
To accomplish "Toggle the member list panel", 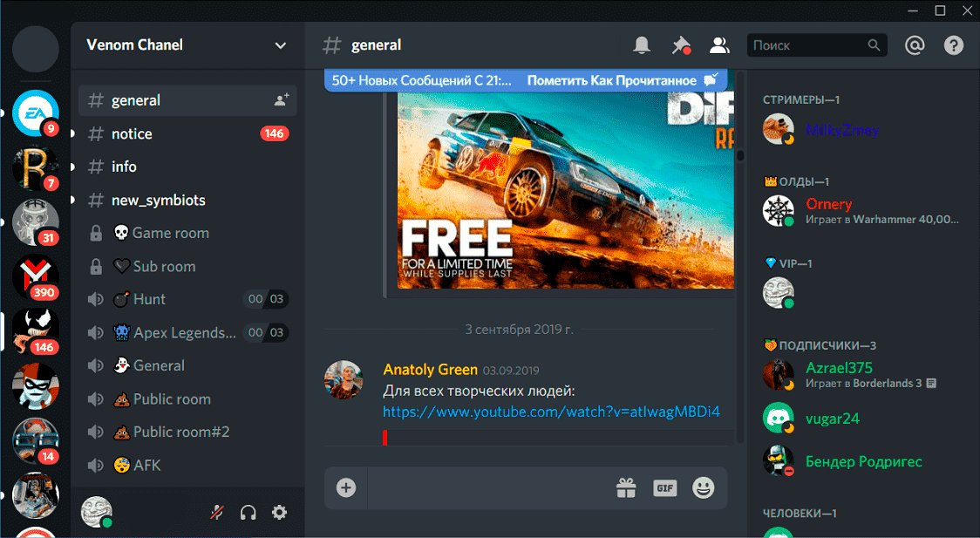I will click(x=718, y=45).
